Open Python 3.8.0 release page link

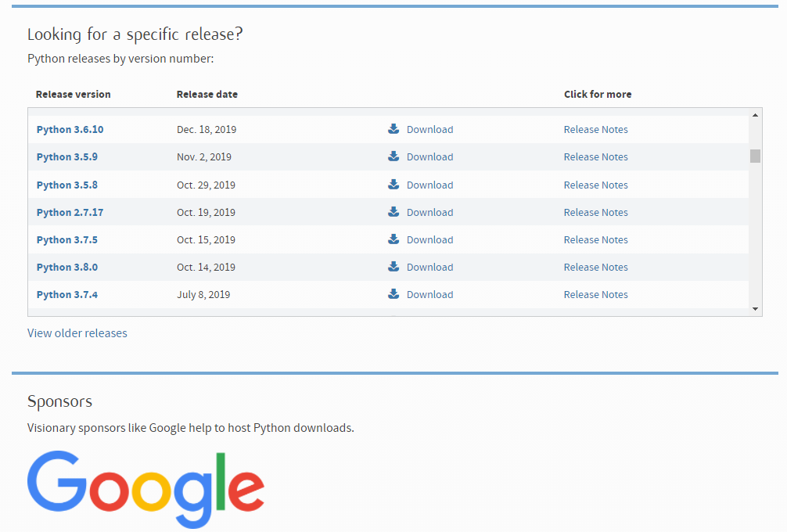(67, 268)
